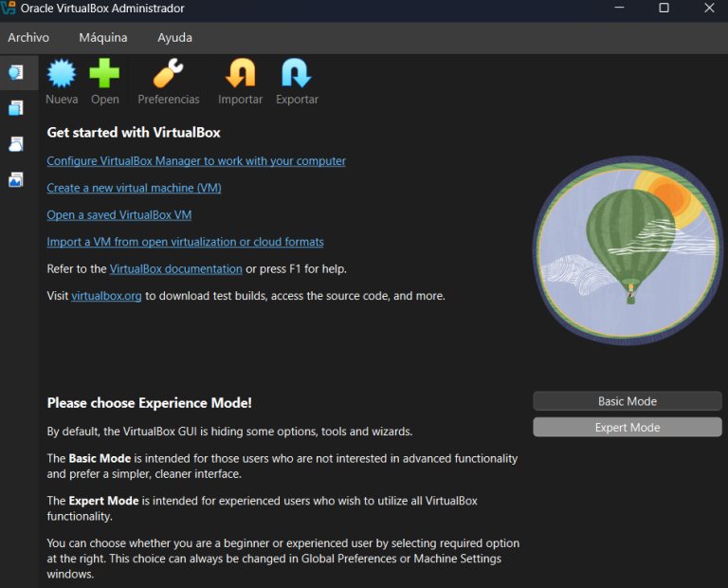Image resolution: width=728 pixels, height=588 pixels.
Task: Click the blue Exportar arrow icon
Action: tap(297, 74)
